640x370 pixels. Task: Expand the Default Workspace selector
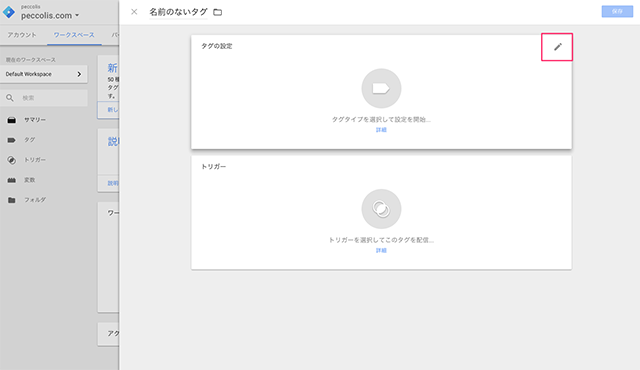pyautogui.click(x=44, y=74)
